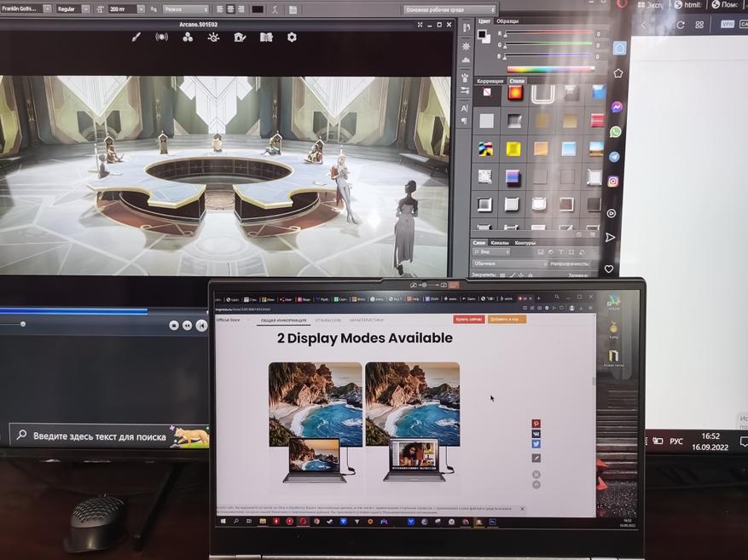Open the Character 'A|' panel icon in Photoshop dock
748x560 pixels.
[x=465, y=108]
